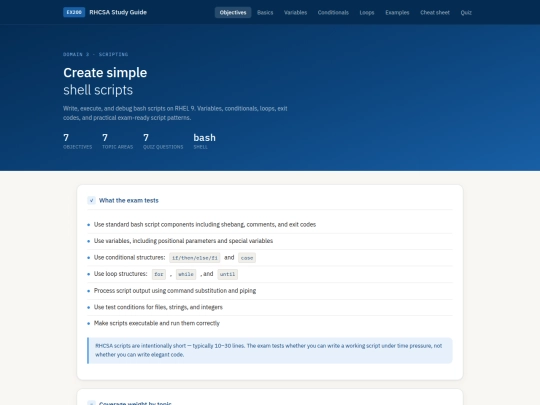
Task: Click the 'while' code chip
Action: click(186, 274)
